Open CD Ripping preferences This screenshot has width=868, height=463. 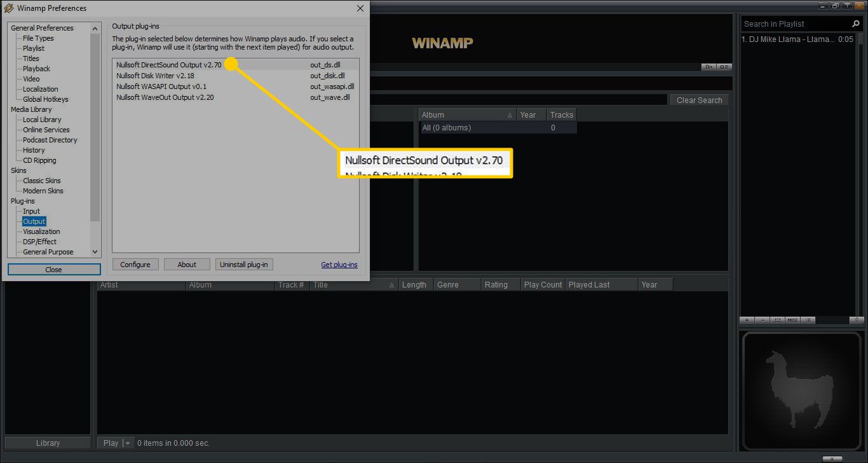point(39,160)
